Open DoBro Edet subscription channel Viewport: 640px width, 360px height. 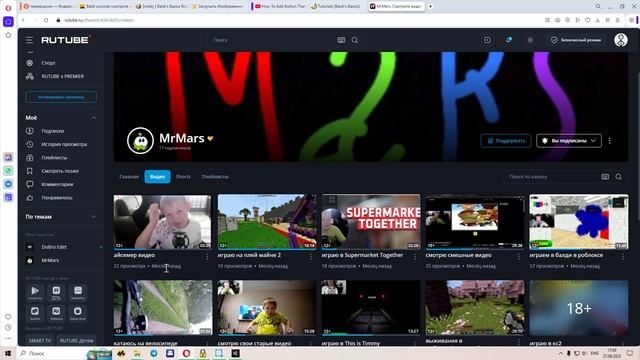[54, 247]
